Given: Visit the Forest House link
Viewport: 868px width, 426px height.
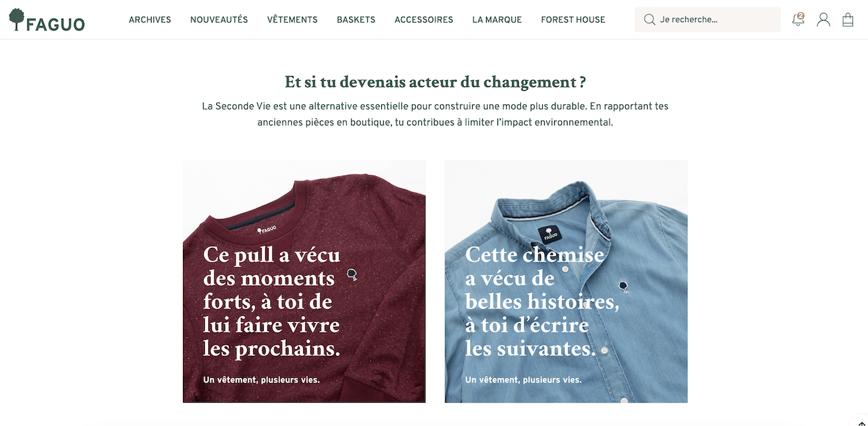Looking at the screenshot, I should 573,20.
